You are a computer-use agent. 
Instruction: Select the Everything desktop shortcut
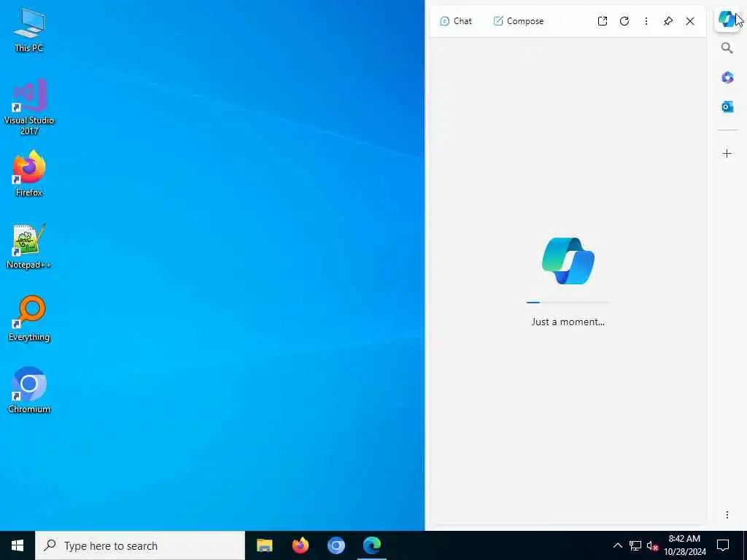28,318
